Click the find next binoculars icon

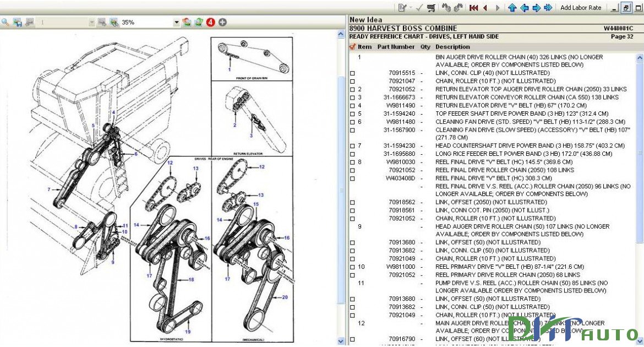click(x=458, y=7)
